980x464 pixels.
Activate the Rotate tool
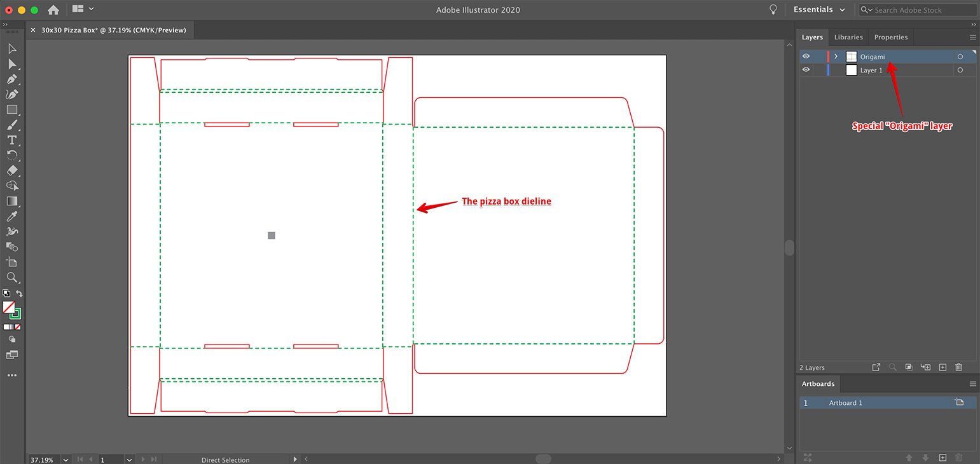pyautogui.click(x=11, y=154)
